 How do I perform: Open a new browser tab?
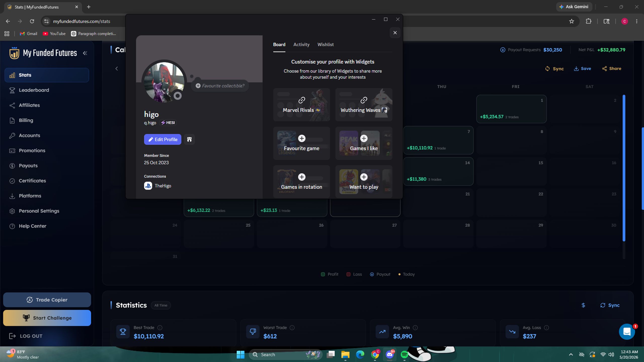pyautogui.click(x=89, y=7)
